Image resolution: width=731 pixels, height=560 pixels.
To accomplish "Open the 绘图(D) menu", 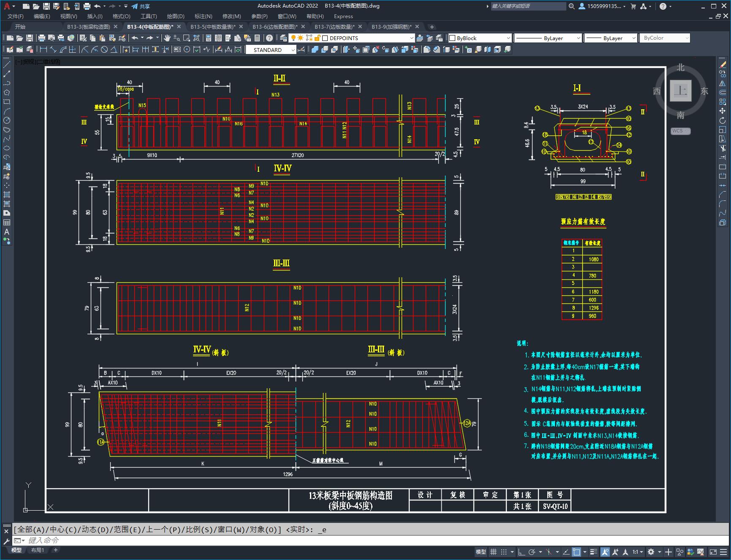I will coord(176,16).
